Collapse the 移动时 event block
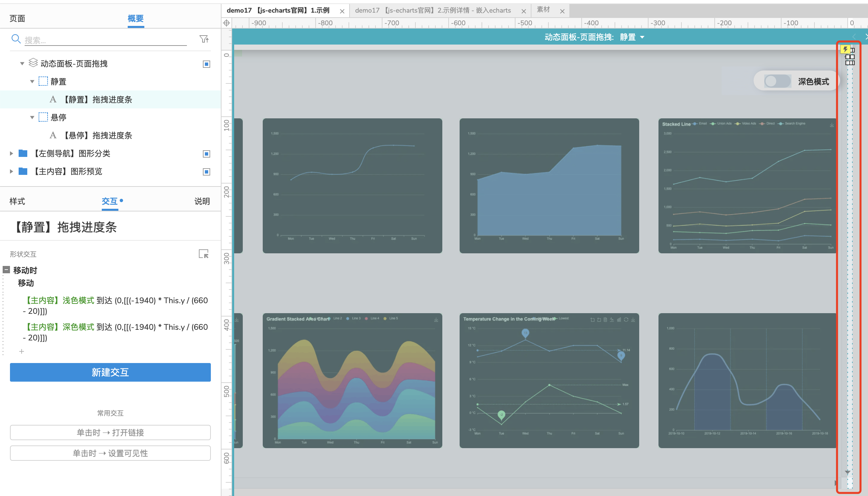868x496 pixels. (6, 270)
